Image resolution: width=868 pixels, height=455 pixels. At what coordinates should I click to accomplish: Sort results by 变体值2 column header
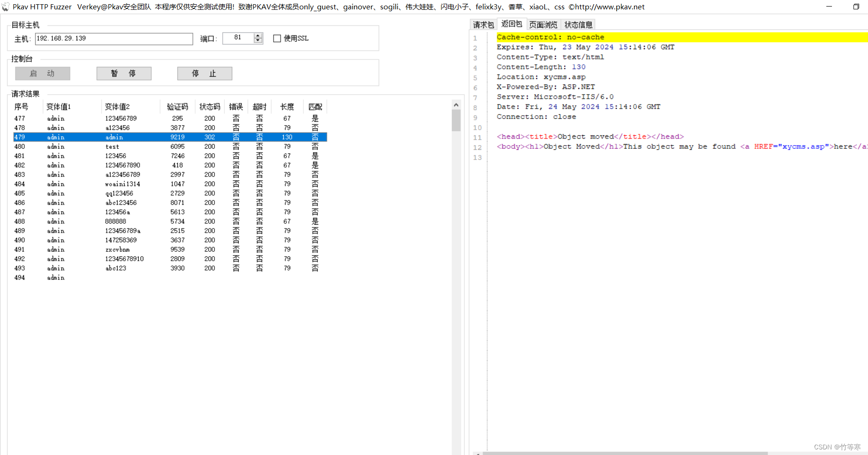[131, 107]
